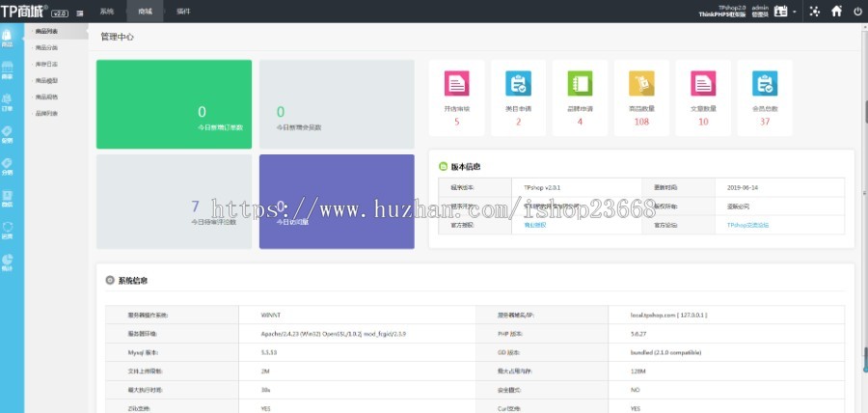The height and width of the screenshot is (413, 868).
Task: Click the bundled GD version value
Action: (665, 352)
